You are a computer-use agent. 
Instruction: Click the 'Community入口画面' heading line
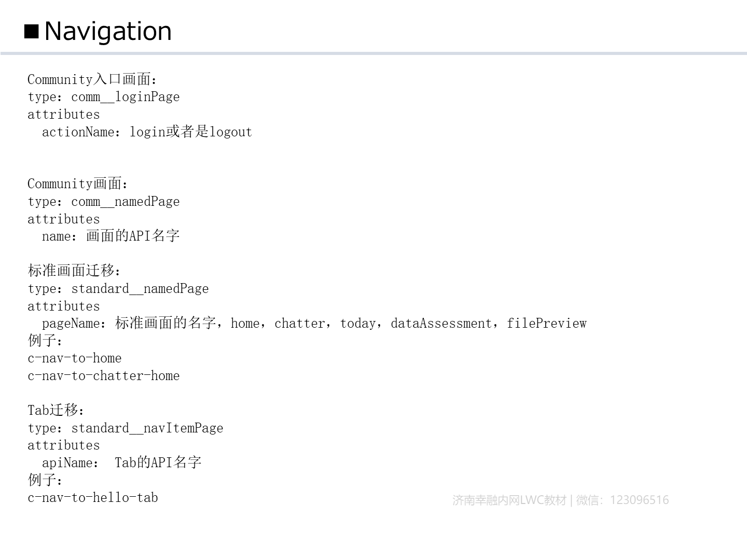click(x=92, y=79)
